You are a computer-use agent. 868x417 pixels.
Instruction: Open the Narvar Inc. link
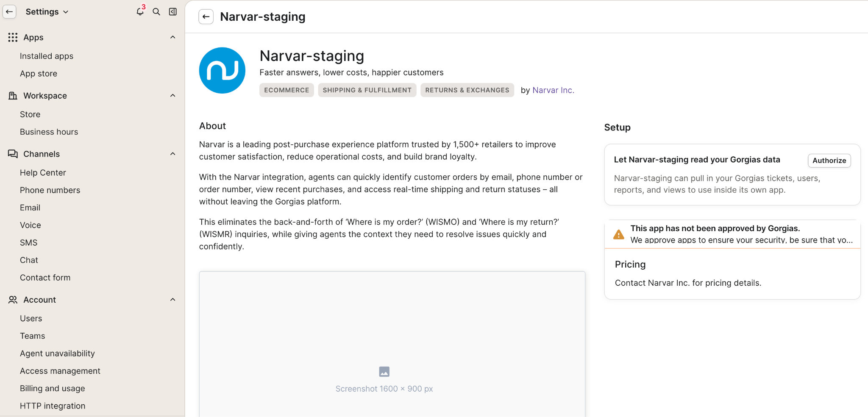point(553,90)
